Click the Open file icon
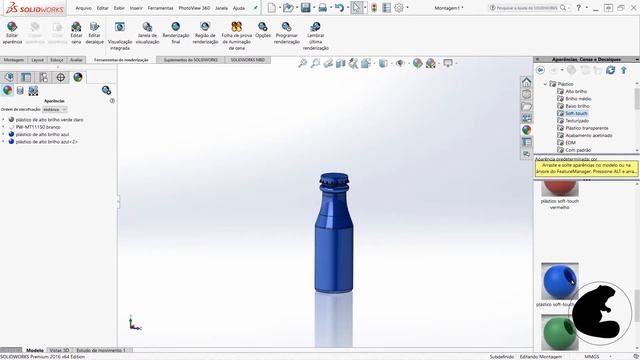Viewport: 640px width, 360px height. (x=288, y=8)
